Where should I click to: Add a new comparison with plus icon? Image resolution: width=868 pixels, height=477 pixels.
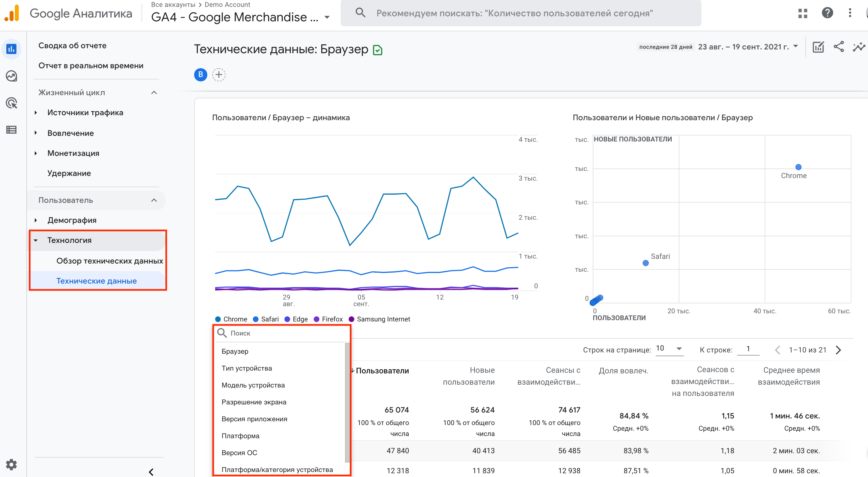[219, 74]
